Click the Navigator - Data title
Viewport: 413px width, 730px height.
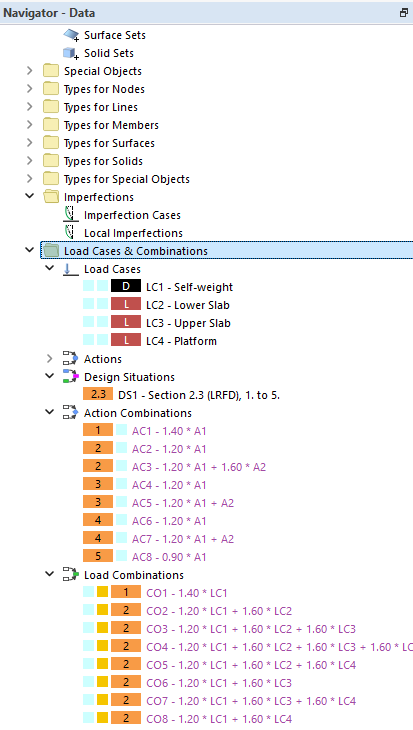(49, 13)
